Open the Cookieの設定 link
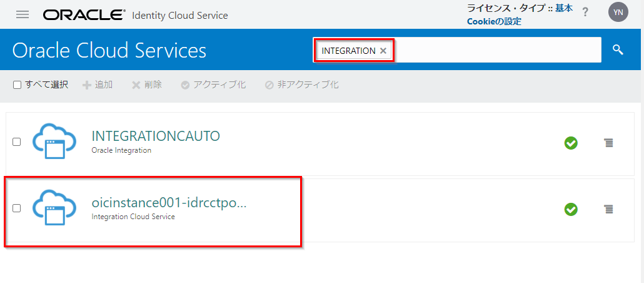The image size is (644, 283). pos(494,21)
